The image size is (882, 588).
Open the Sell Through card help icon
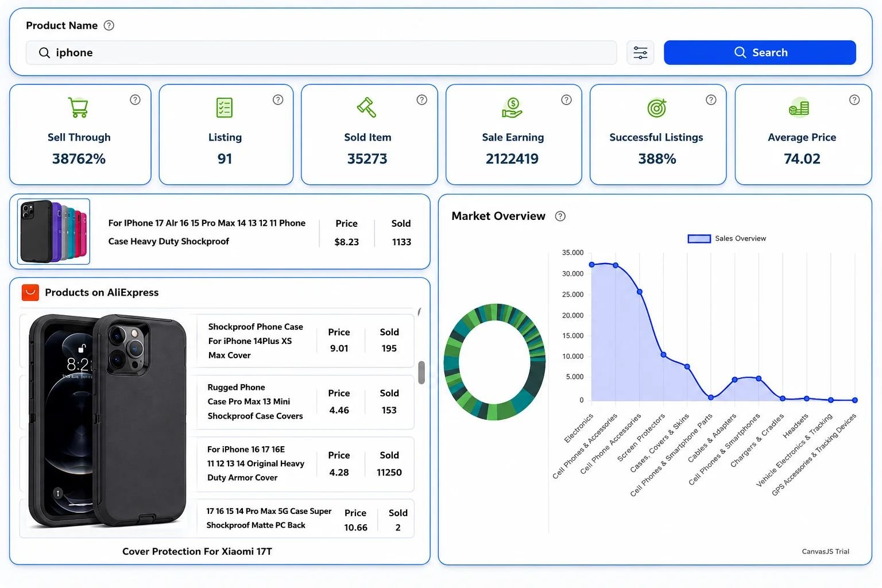pyautogui.click(x=135, y=100)
